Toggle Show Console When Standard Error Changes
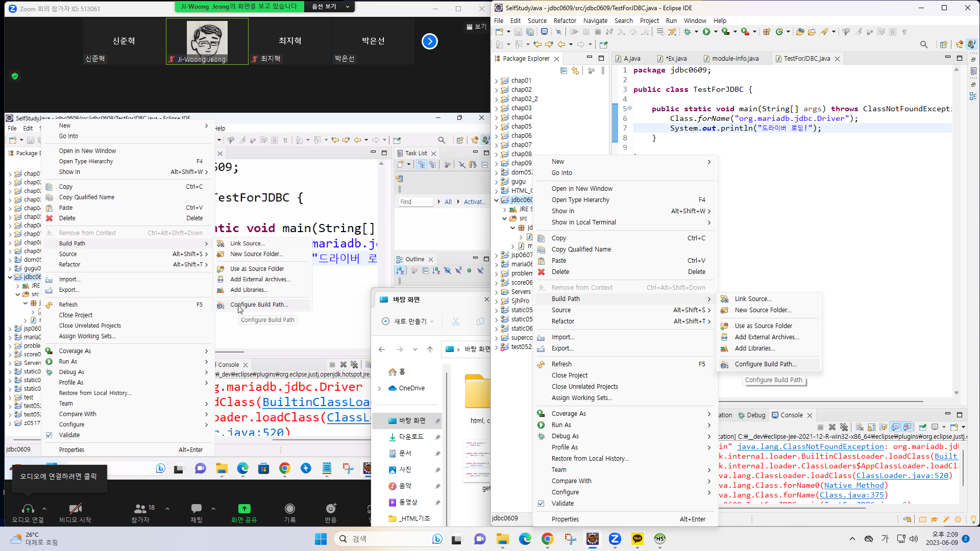Viewport: 980px width, 551px height. tap(907, 427)
